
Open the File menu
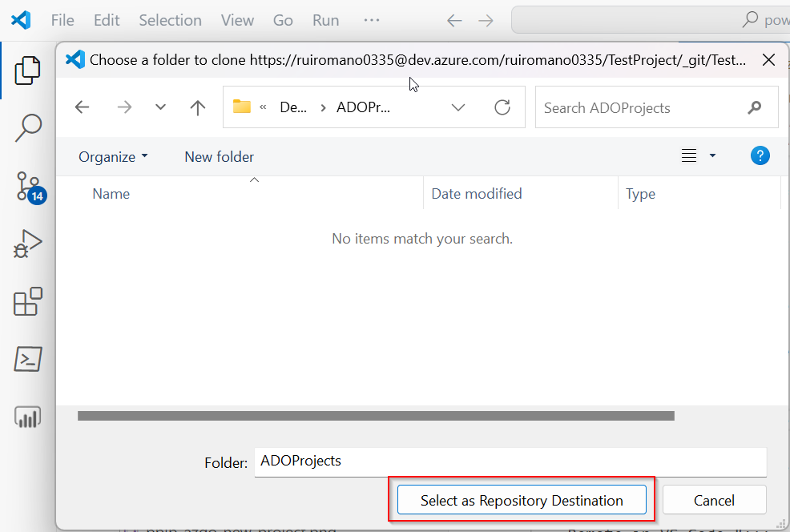(62, 20)
